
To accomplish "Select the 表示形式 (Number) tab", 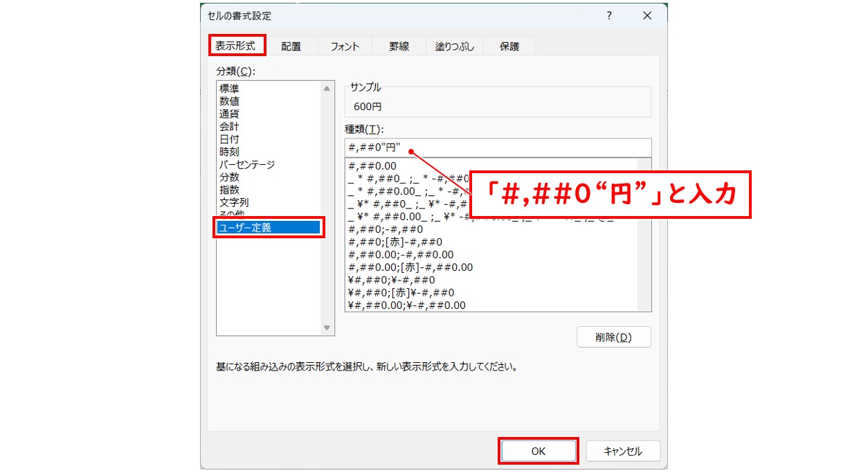I will click(237, 45).
